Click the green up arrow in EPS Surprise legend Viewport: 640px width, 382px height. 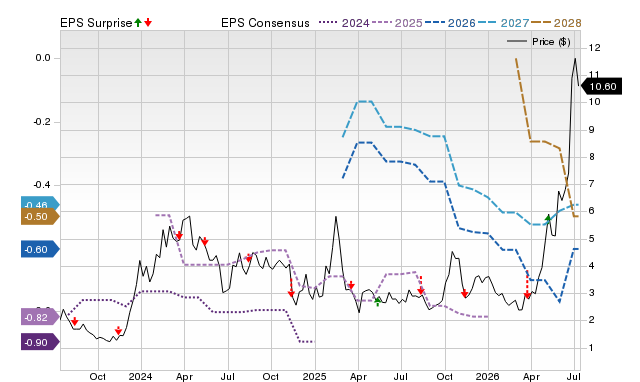pos(138,23)
